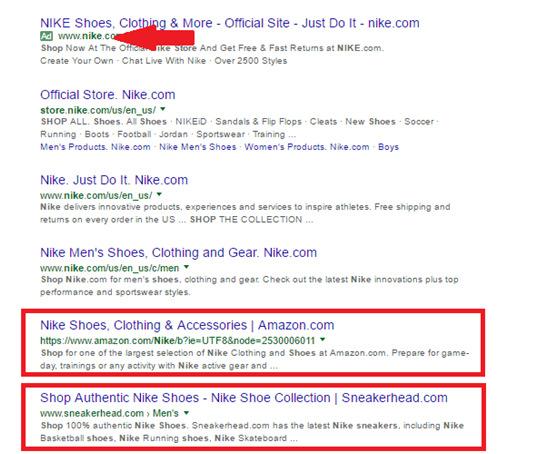Expand dropdown arrow beside www.nike.com/us/en_us/
The image size is (558, 454).
[159, 194]
